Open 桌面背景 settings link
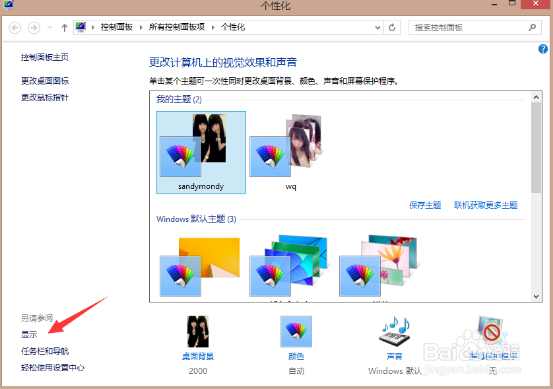This screenshot has width=553, height=389. [198, 357]
